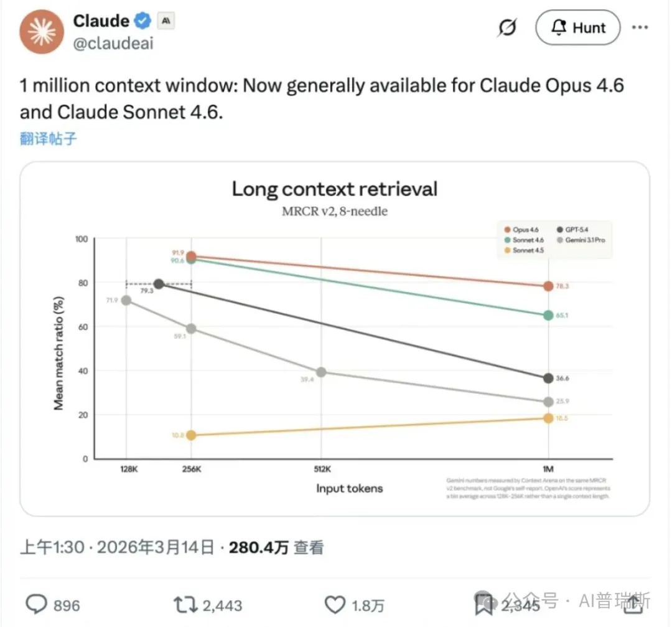Click the Hunt bell button

coord(578,28)
